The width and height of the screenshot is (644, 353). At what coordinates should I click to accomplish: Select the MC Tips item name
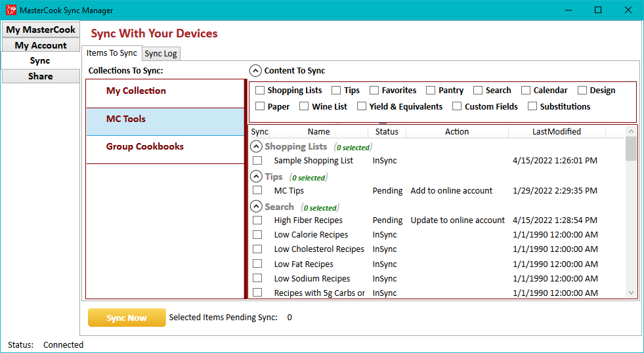coord(289,191)
